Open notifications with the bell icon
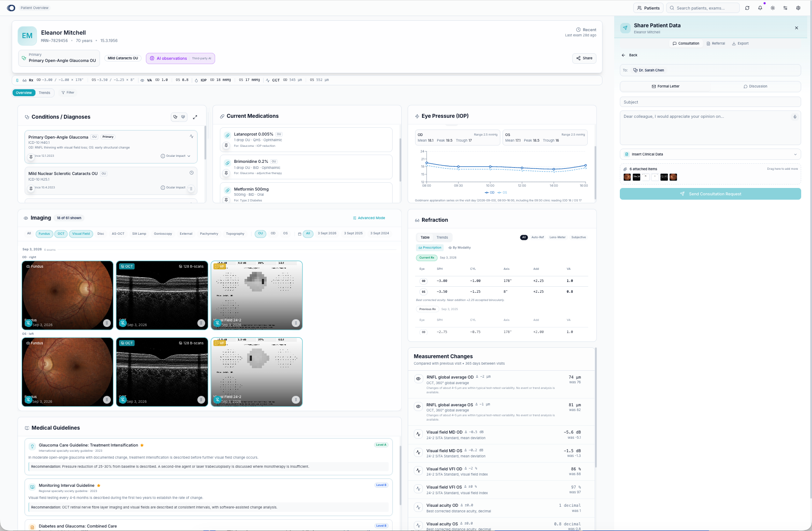The width and height of the screenshot is (812, 531). tap(760, 8)
